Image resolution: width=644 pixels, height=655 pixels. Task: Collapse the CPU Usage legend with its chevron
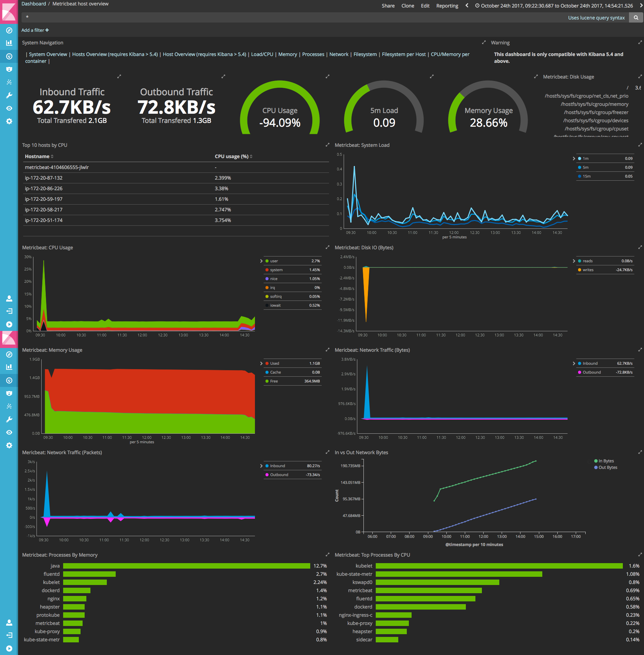click(261, 261)
